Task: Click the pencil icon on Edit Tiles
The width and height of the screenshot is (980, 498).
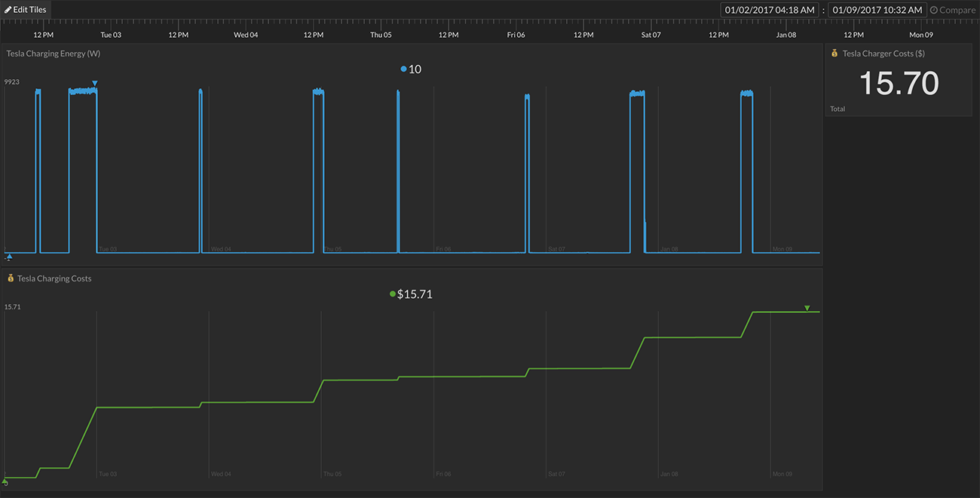Action: 8,10
